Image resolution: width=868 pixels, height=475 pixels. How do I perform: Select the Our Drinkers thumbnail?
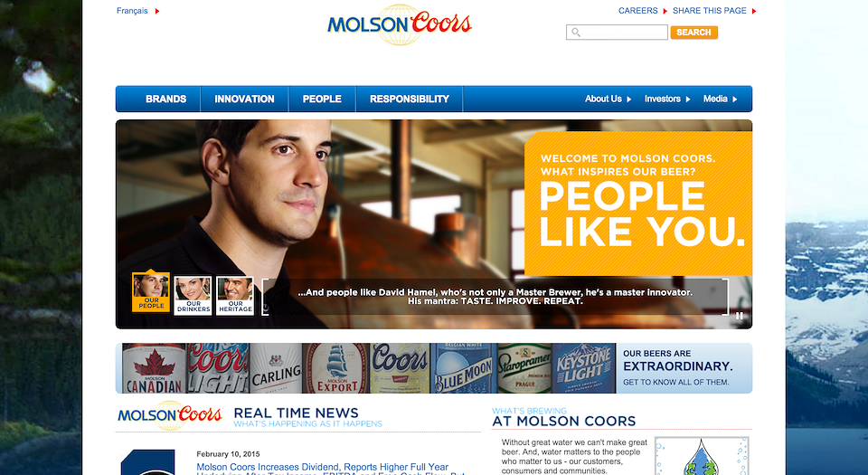tap(193, 296)
